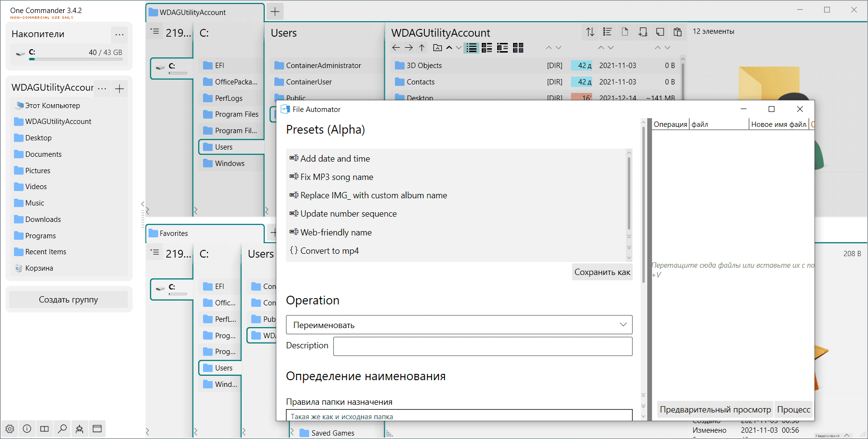
Task: Switch to thumbnail detail view
Action: click(502, 47)
